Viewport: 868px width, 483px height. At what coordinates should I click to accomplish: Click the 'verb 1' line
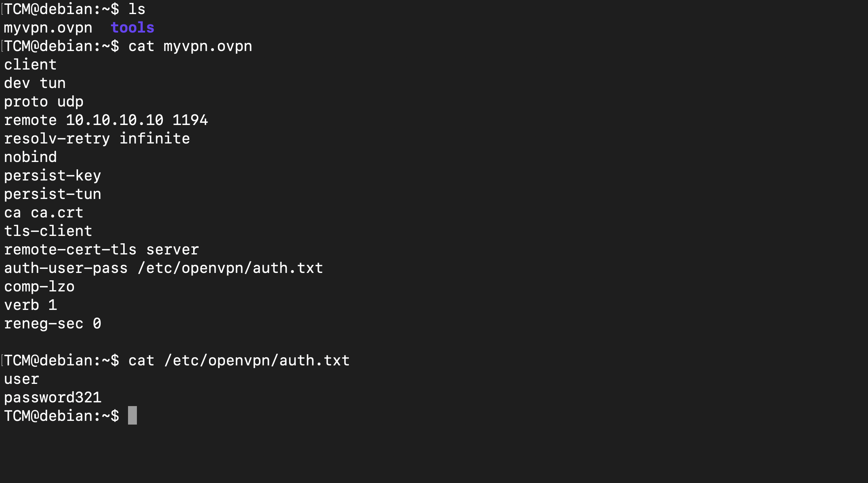(30, 305)
